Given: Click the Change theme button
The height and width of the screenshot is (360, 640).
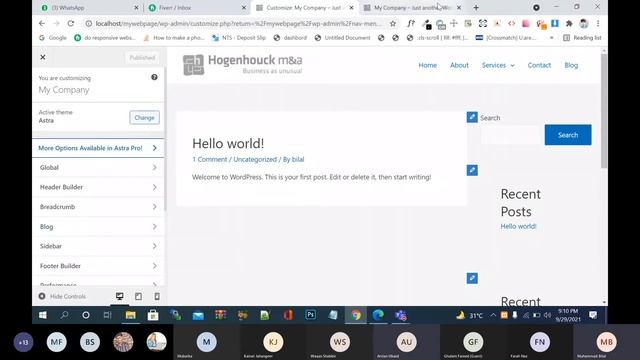Looking at the screenshot, I should point(144,118).
